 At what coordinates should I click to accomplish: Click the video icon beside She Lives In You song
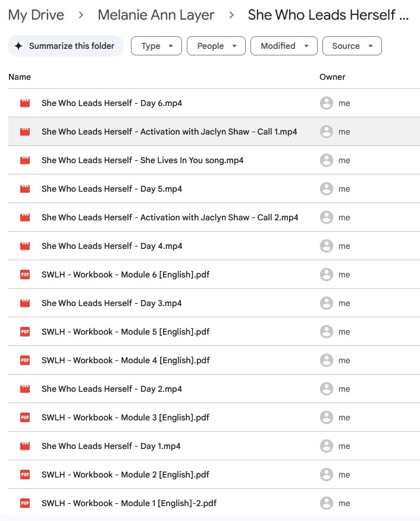coord(25,160)
